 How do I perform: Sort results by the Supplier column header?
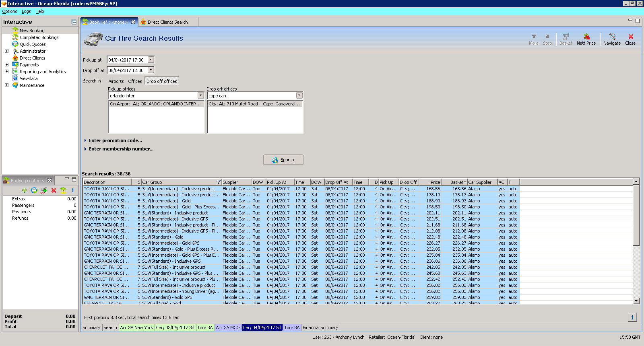(x=237, y=182)
